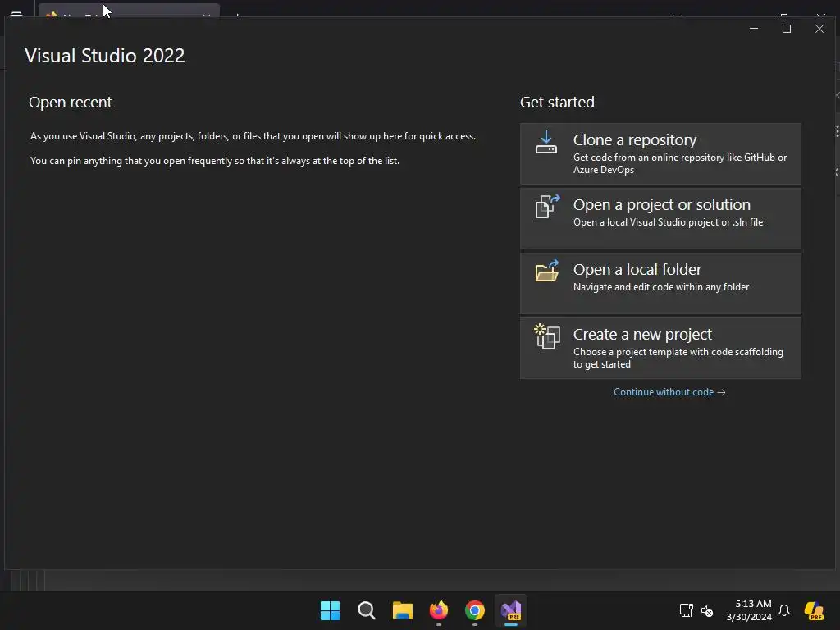Click the Create a new project icon
This screenshot has height=630, width=840.
click(547, 336)
